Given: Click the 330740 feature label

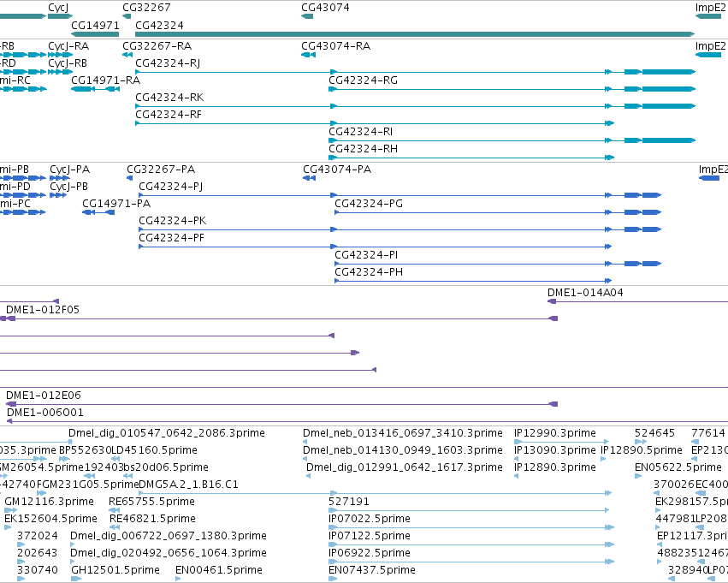Looking at the screenshot, I should tap(38, 570).
